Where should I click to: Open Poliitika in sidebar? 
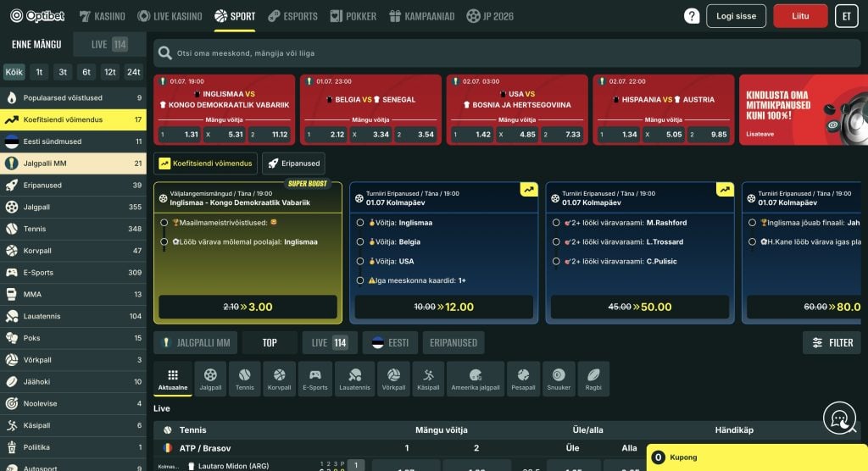coord(73,447)
